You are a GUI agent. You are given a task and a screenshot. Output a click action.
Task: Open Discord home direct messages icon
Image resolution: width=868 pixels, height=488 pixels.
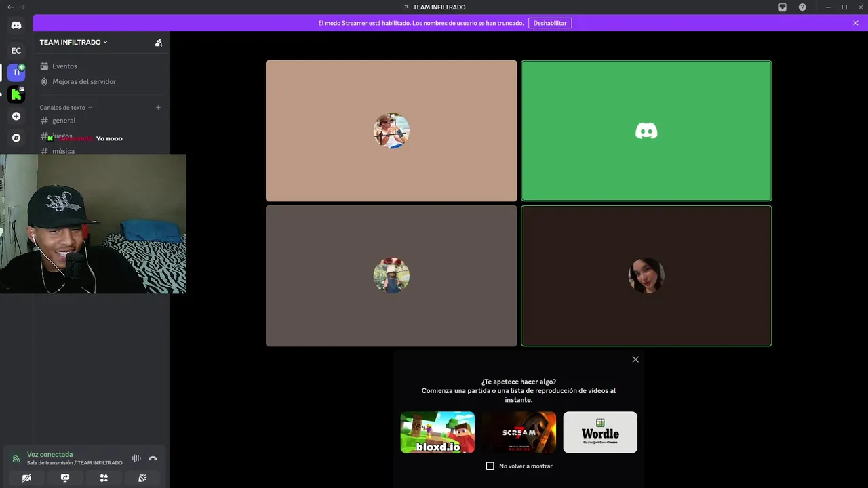(x=16, y=25)
